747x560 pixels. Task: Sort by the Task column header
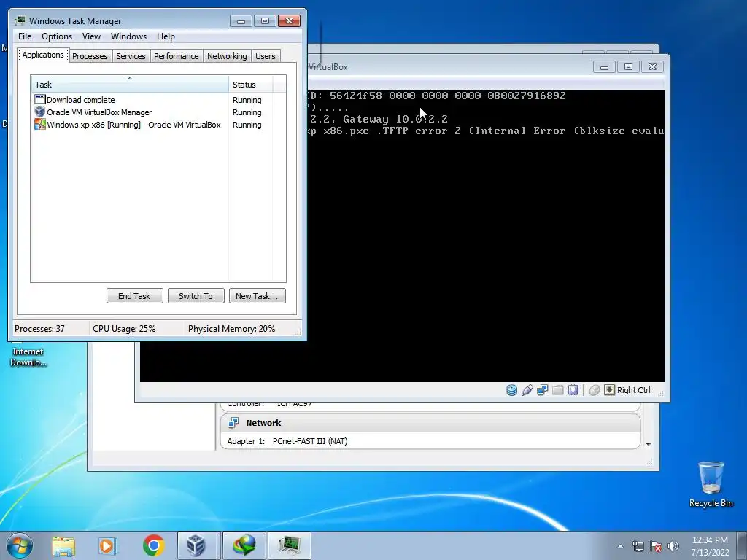[130, 85]
